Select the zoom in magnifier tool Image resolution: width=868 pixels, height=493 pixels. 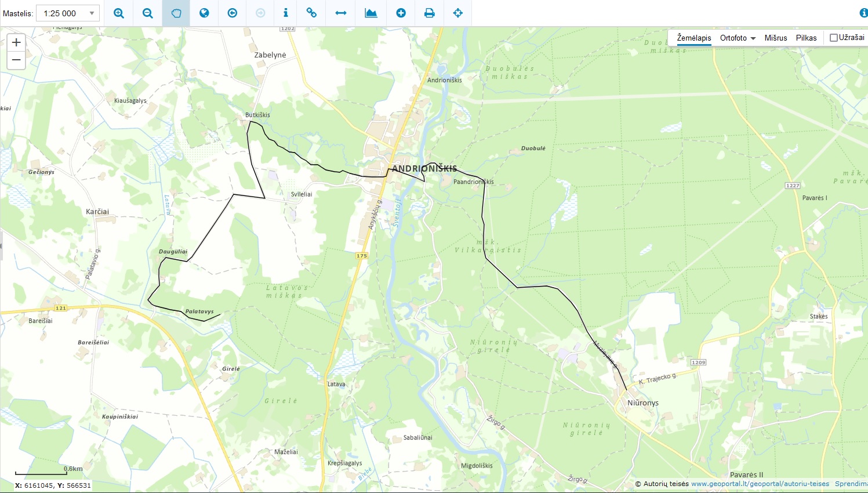[119, 13]
